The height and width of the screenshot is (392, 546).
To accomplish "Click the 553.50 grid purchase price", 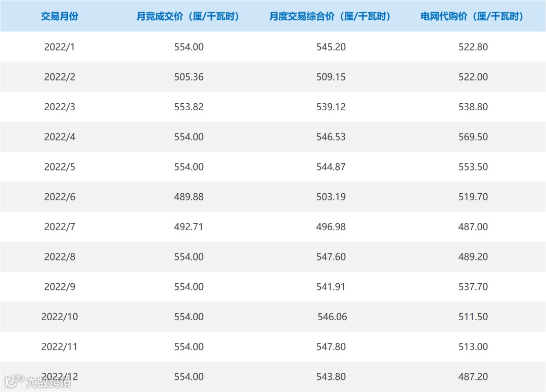I will tap(473, 166).
